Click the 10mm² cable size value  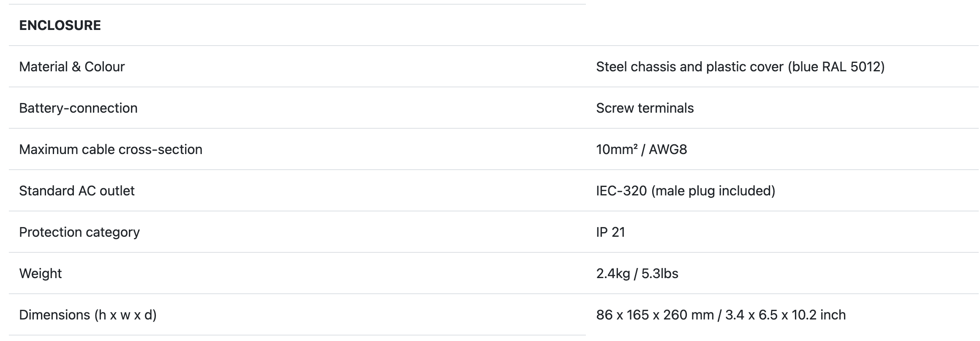pos(617,149)
